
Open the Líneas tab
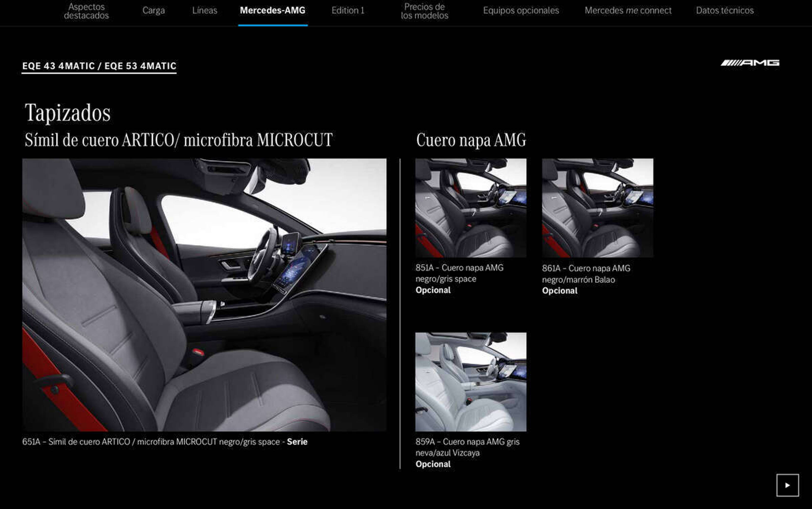[205, 10]
